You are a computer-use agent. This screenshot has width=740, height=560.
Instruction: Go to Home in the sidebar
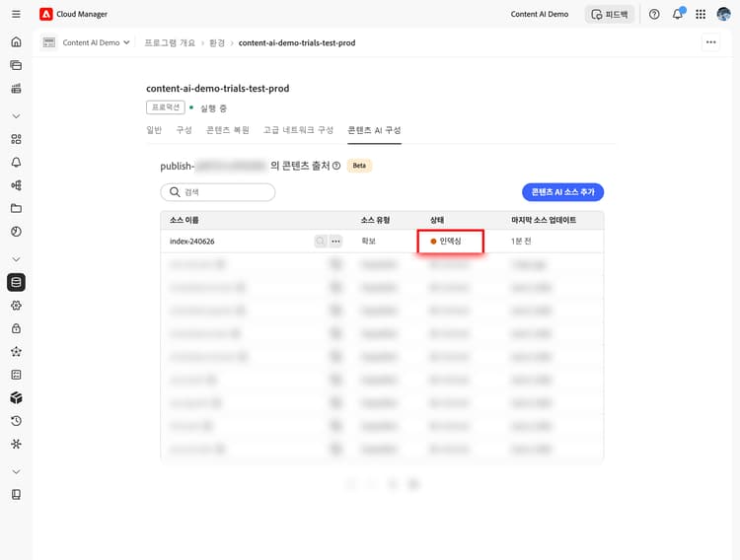(x=16, y=42)
